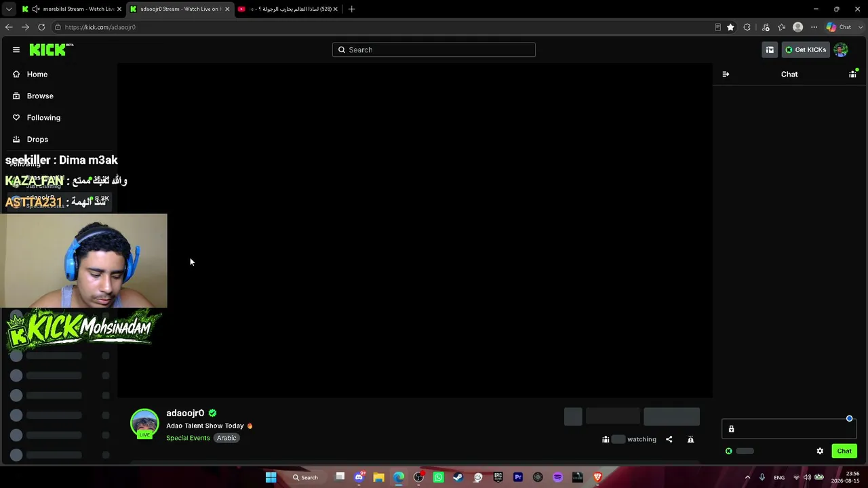Click the KICKs balance icon below chat input
Viewport: 868px width, 488px height.
pyautogui.click(x=729, y=451)
